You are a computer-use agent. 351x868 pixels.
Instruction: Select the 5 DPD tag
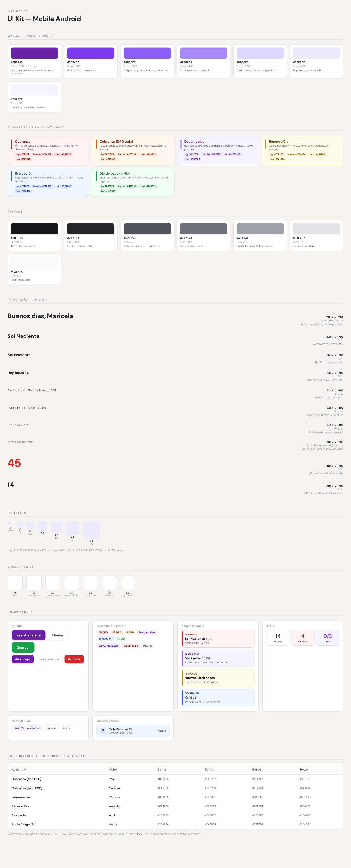point(130,633)
